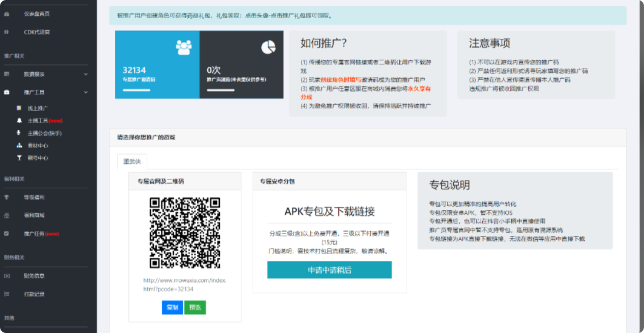Open 推广任务 (new) in the sidebar
644x333 pixels.
41,234
